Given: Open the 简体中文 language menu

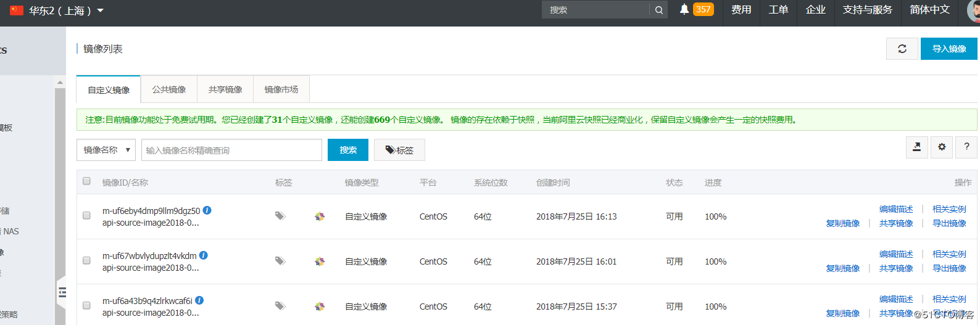Looking at the screenshot, I should (929, 10).
